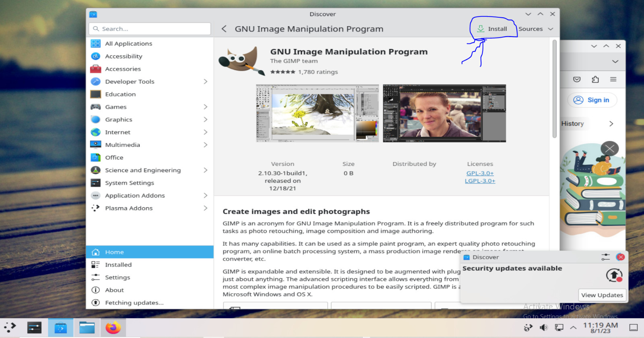Open Firefox extensions puzzle icon
644x338 pixels.
[595, 79]
